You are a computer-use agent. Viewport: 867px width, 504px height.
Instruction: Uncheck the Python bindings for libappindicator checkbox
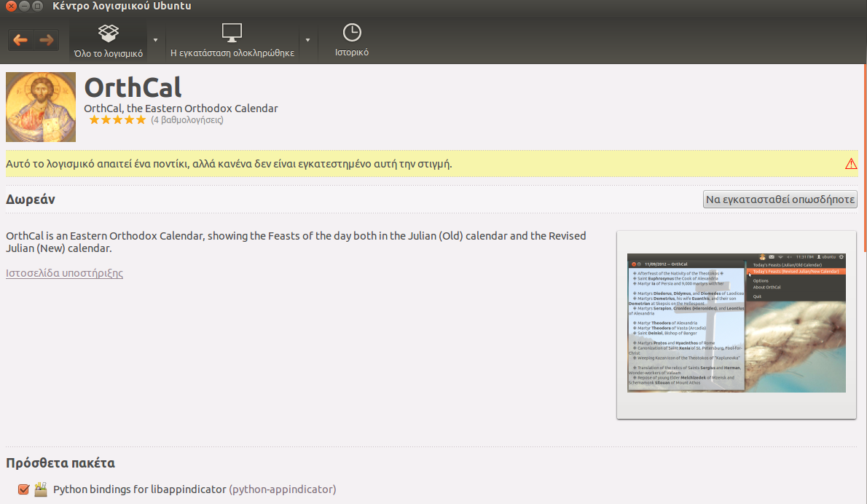click(23, 489)
